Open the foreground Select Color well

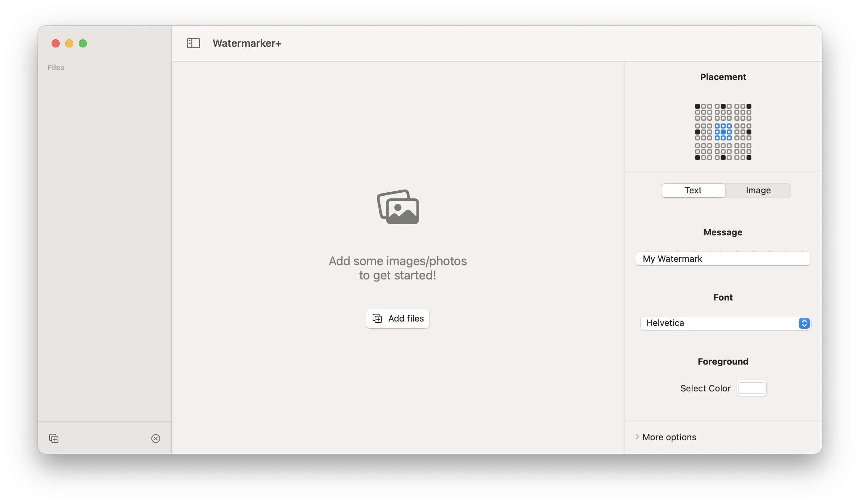tap(751, 388)
